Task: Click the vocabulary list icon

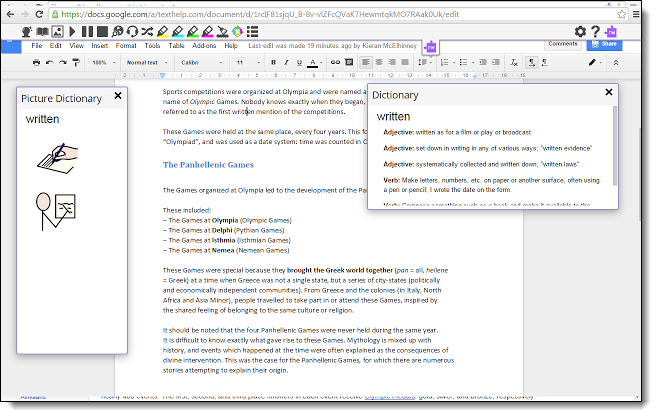Action: [x=252, y=32]
